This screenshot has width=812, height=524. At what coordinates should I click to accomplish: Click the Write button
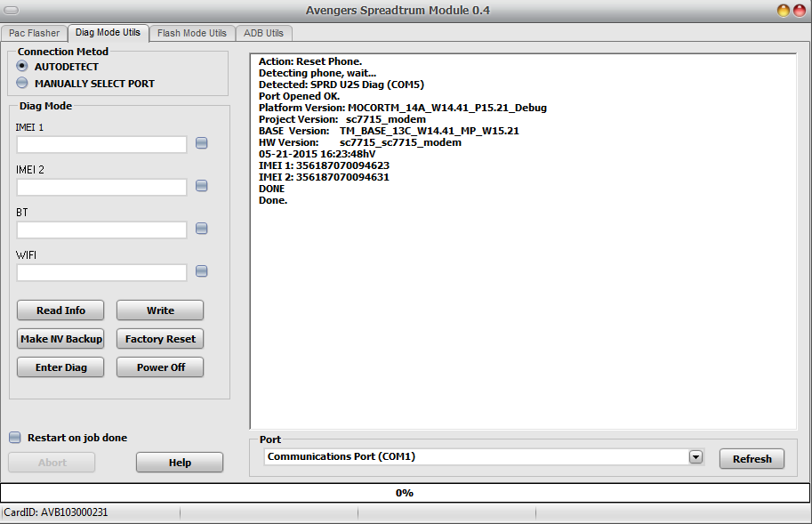click(160, 310)
